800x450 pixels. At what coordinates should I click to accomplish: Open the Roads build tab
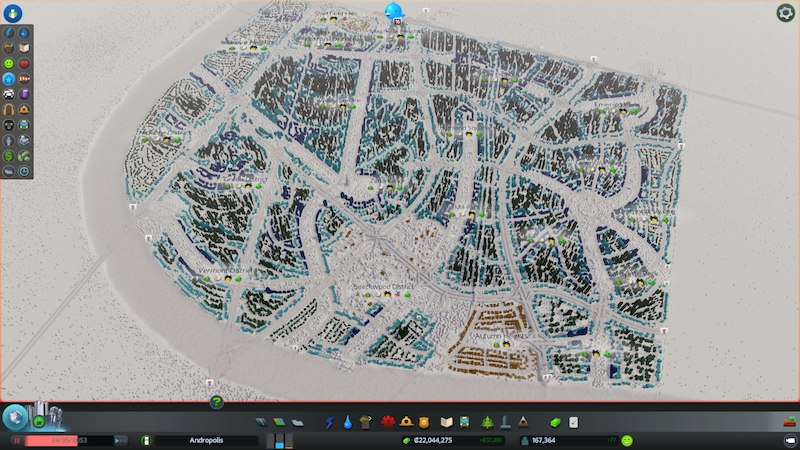click(x=262, y=422)
